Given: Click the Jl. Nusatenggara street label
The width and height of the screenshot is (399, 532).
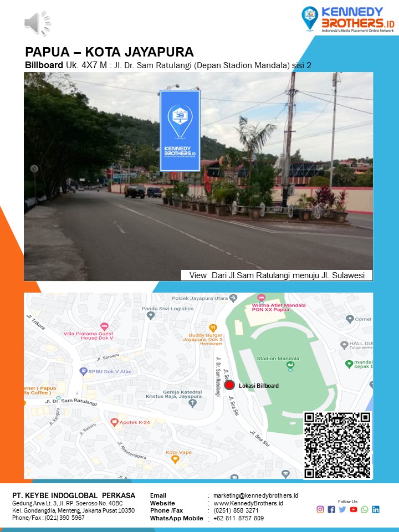Looking at the screenshot, I should tap(132, 451).
